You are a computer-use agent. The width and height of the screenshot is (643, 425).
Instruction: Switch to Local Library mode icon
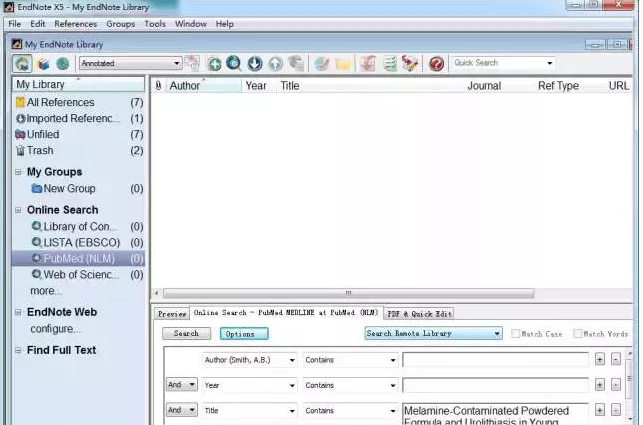coord(43,64)
